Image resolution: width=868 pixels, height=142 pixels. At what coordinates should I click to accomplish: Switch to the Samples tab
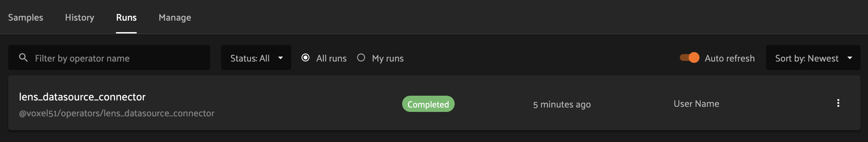(x=26, y=18)
